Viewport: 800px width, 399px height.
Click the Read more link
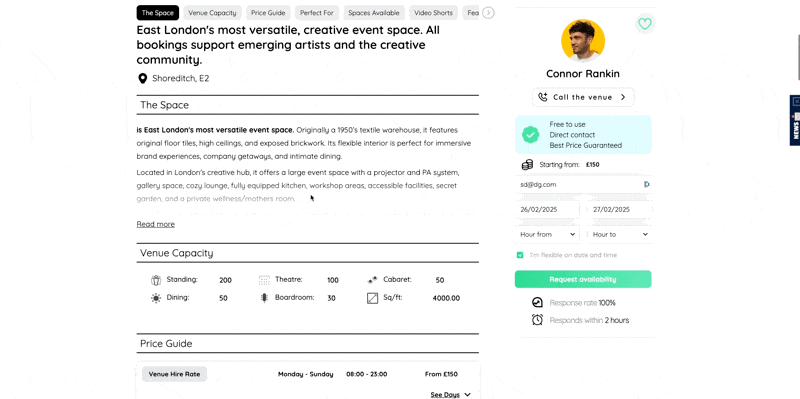point(156,224)
